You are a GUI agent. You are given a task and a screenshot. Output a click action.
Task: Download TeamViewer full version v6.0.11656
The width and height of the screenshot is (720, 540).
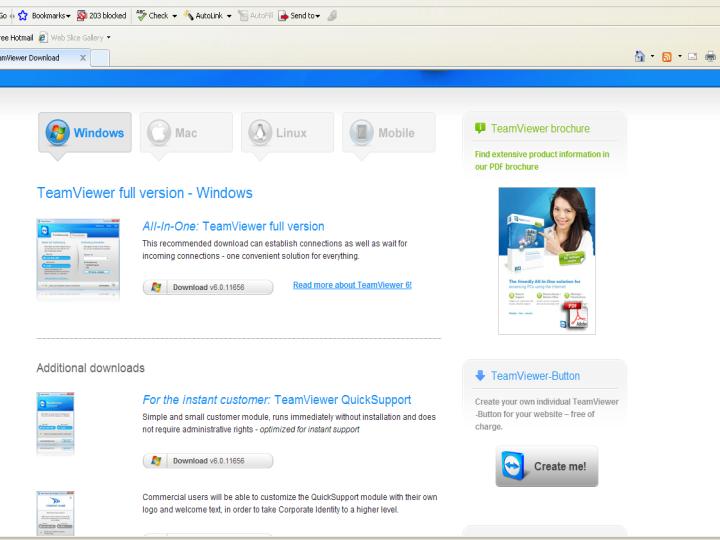pos(208,287)
